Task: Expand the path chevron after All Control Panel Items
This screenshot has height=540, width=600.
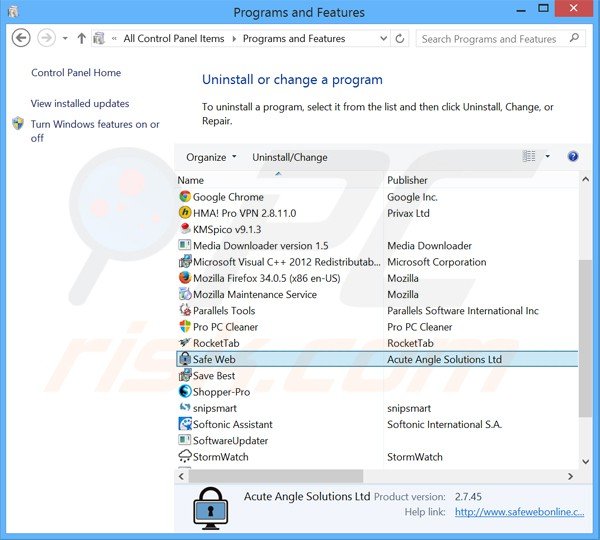Action: [x=234, y=39]
